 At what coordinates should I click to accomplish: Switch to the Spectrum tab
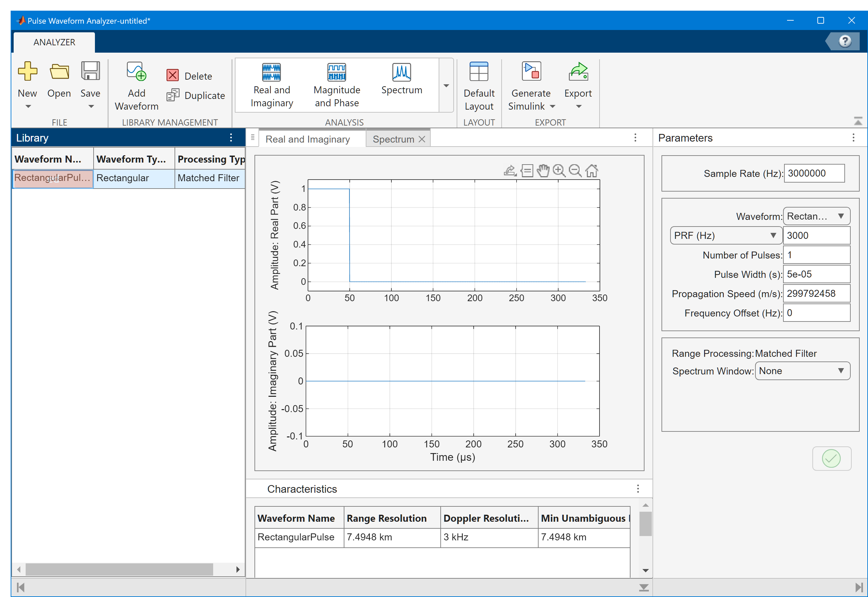click(x=393, y=139)
